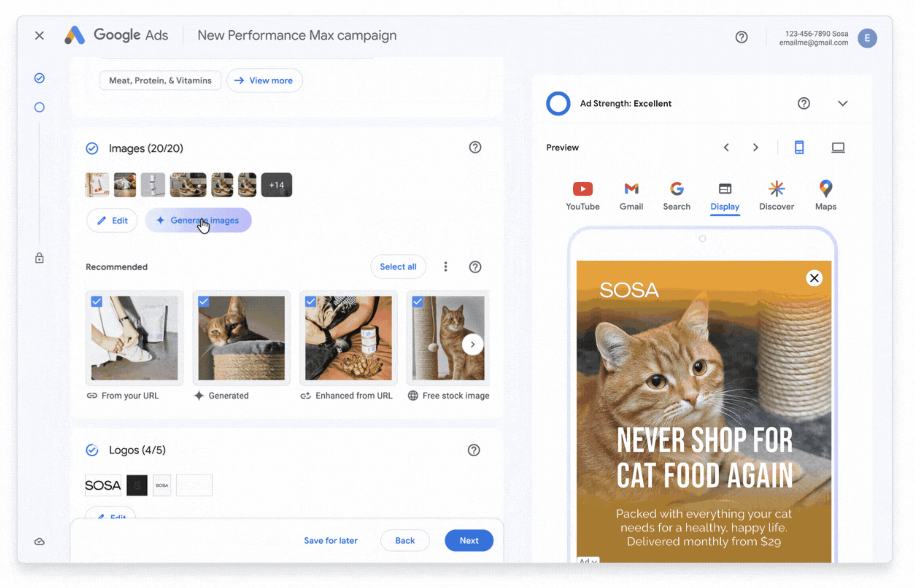The width and height of the screenshot is (915, 588).
Task: Select the current step circle in the sidebar
Action: 39,107
